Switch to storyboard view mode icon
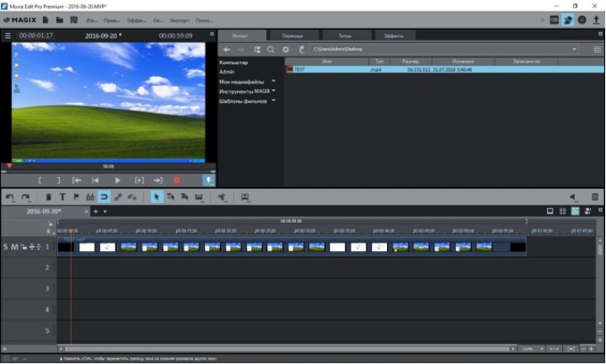The width and height of the screenshot is (606, 364). coord(550,211)
